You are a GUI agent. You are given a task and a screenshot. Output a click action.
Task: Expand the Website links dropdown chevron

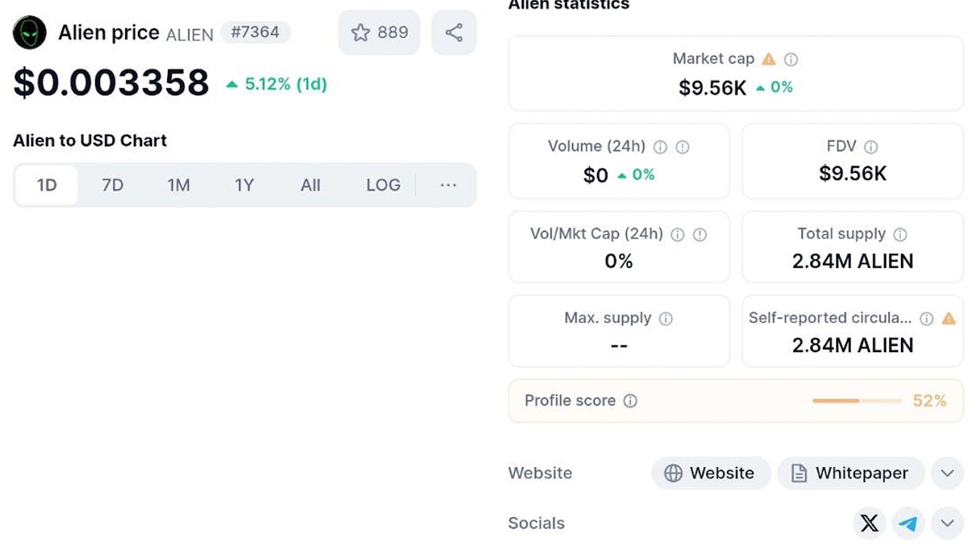click(947, 473)
